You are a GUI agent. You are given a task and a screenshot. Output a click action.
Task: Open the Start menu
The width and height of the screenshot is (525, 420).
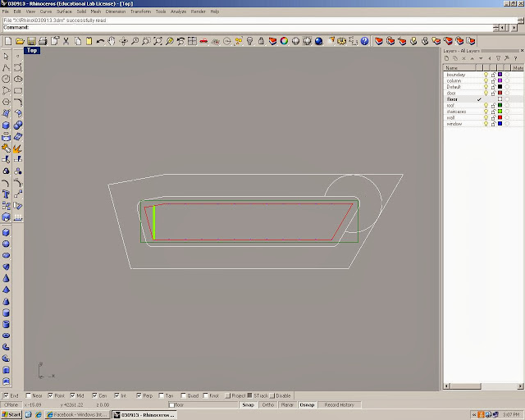coord(11,414)
